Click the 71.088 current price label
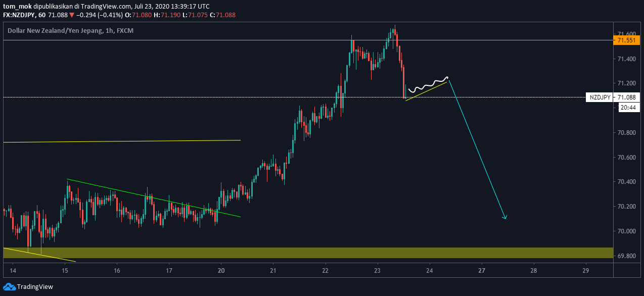Image resolution: width=644 pixels, height=296 pixels. coord(626,97)
